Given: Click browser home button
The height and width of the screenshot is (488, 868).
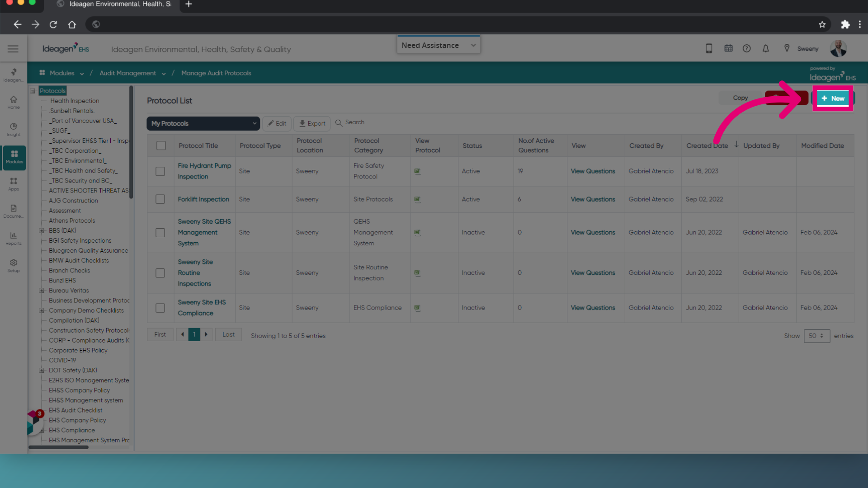Looking at the screenshot, I should (x=72, y=24).
